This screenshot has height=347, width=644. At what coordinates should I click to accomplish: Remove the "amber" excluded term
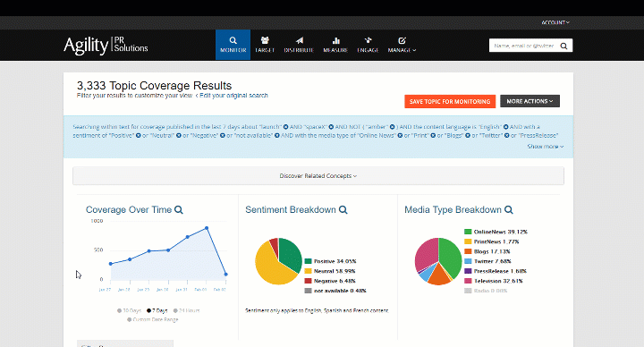click(x=393, y=127)
